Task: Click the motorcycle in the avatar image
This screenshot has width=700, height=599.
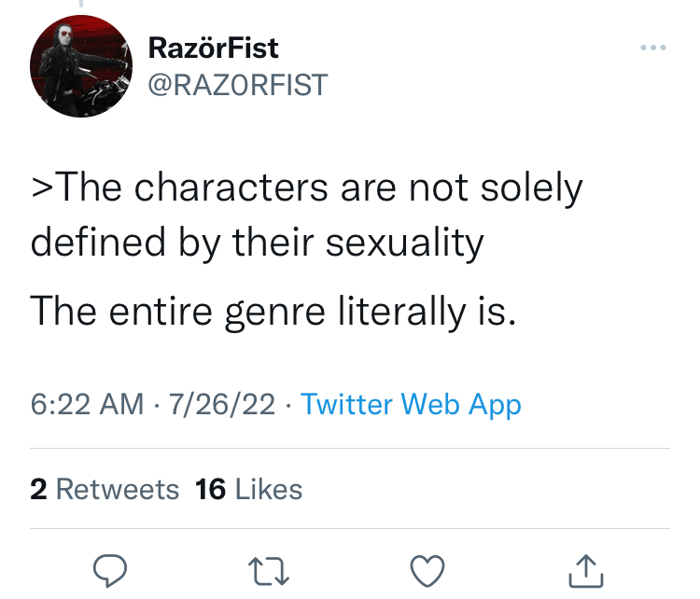Action: (104, 94)
